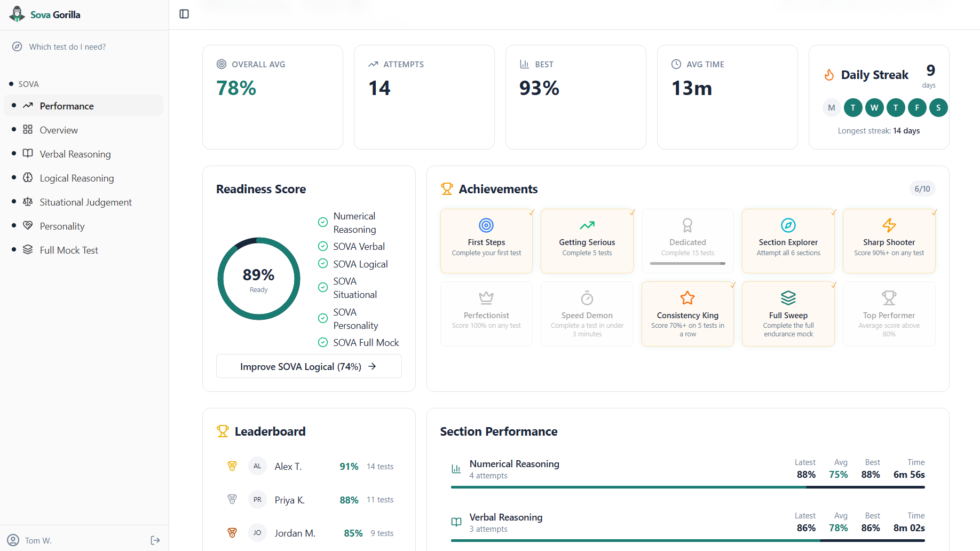Click the trophy icon beside Achievements
This screenshot has width=980, height=551.
pyautogui.click(x=447, y=188)
